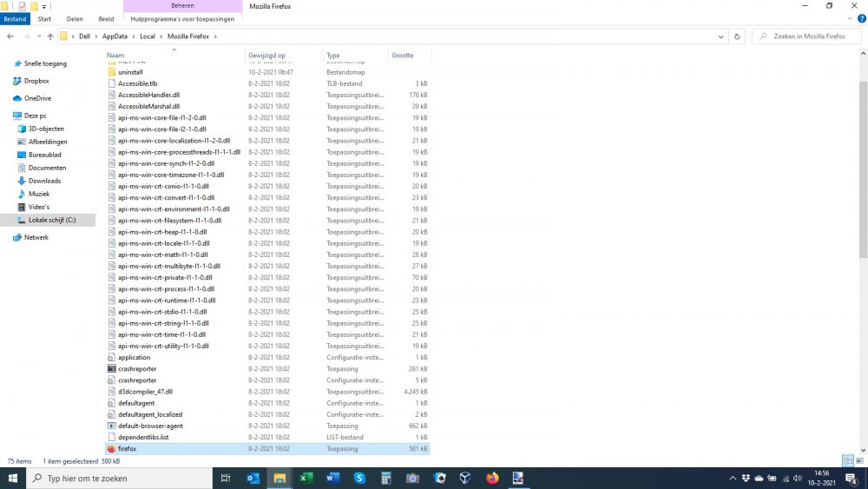Go up one folder level arrow
This screenshot has width=868, height=489.
[x=50, y=36]
